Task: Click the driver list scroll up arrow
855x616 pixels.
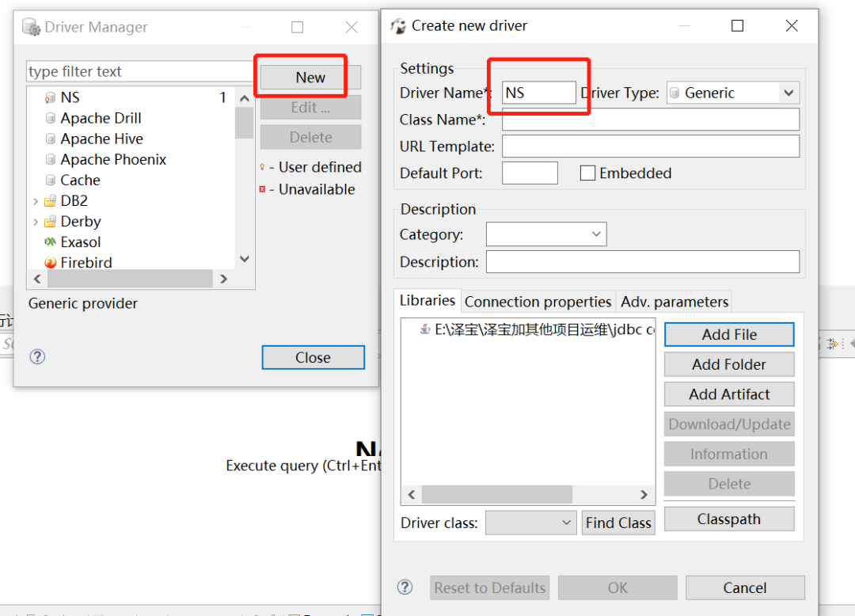Action: (245, 99)
